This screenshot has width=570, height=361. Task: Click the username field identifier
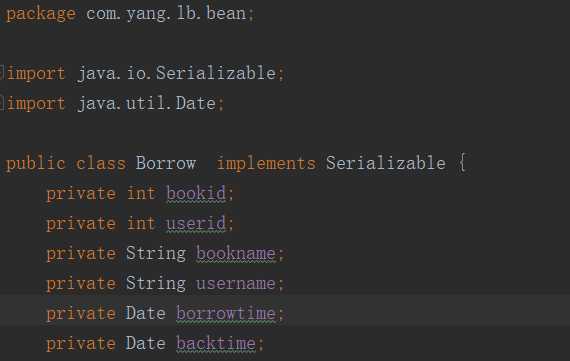[236, 284]
